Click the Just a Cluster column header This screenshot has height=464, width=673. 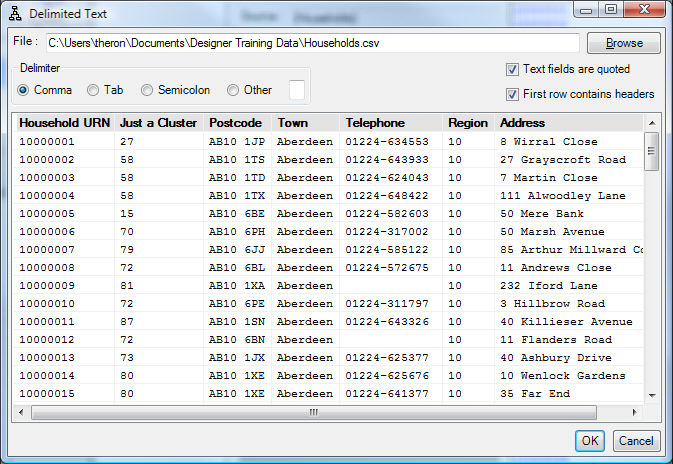coord(159,123)
